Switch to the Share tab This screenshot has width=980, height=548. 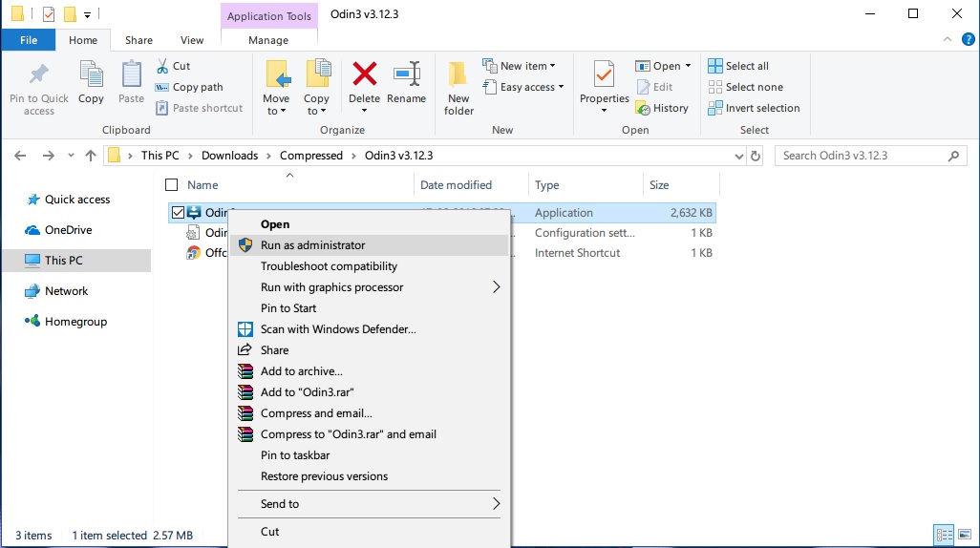pos(138,40)
